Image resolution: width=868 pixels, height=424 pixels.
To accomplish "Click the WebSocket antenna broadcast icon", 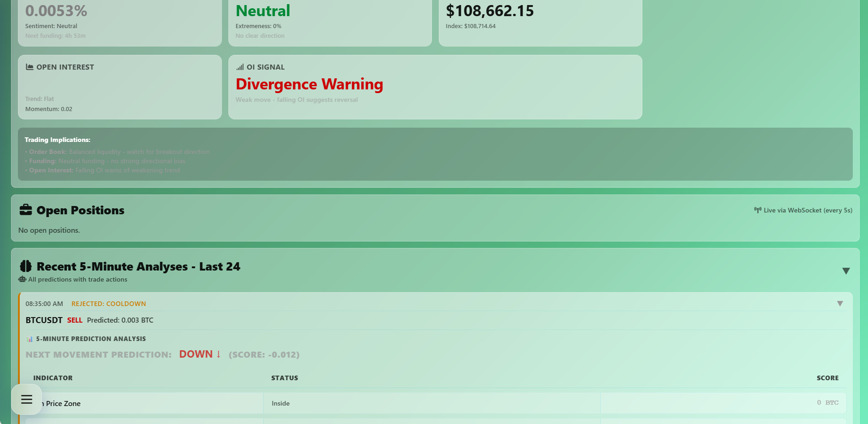I will [x=758, y=210].
